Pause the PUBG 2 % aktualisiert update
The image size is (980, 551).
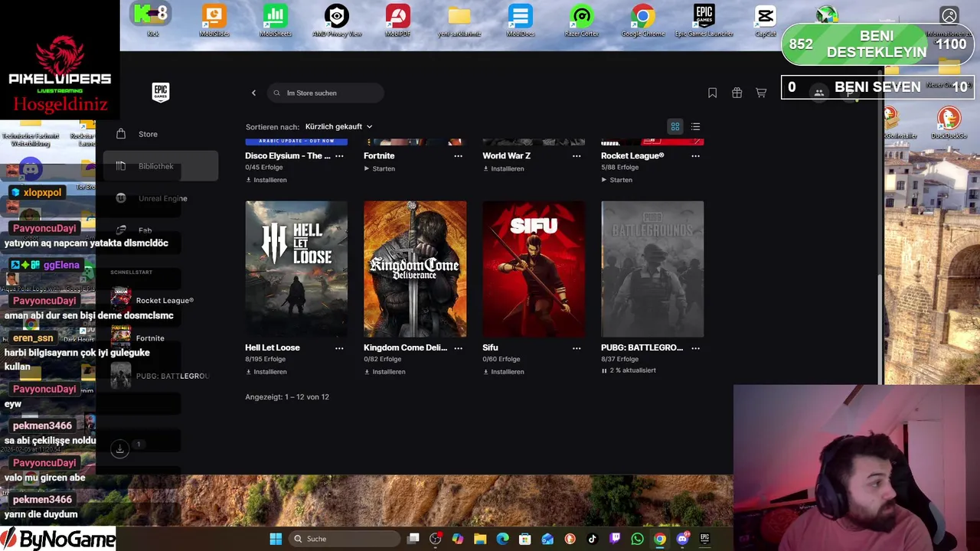[x=604, y=370]
